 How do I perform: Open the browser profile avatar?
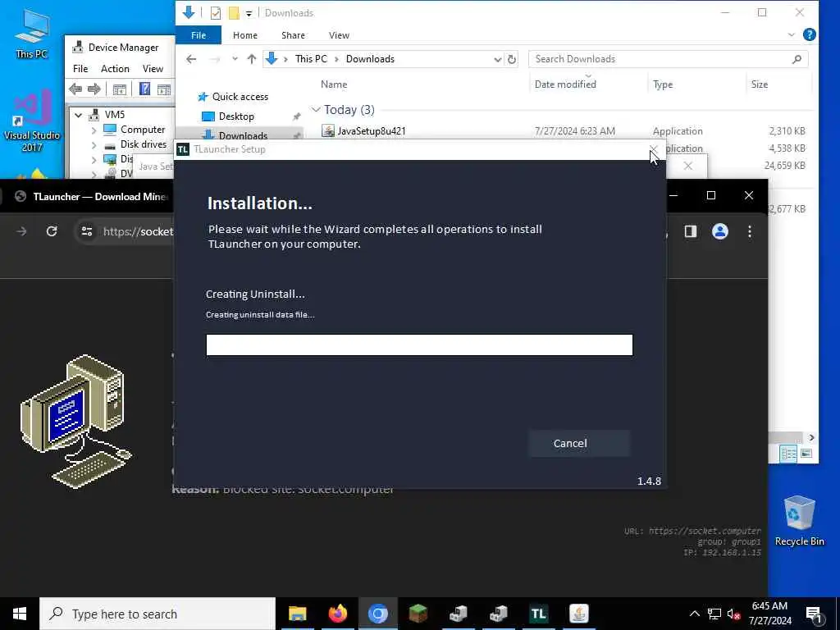[x=719, y=231]
